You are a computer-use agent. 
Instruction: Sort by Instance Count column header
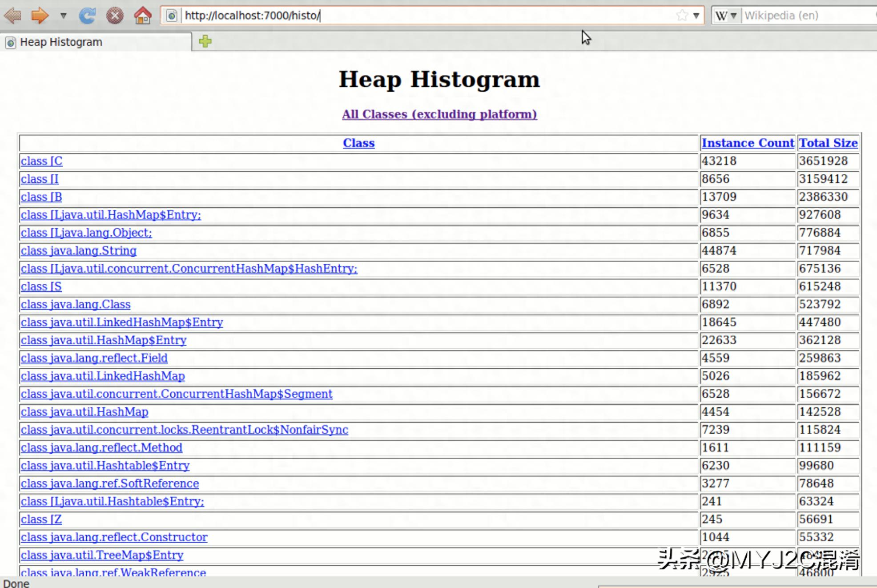click(748, 143)
